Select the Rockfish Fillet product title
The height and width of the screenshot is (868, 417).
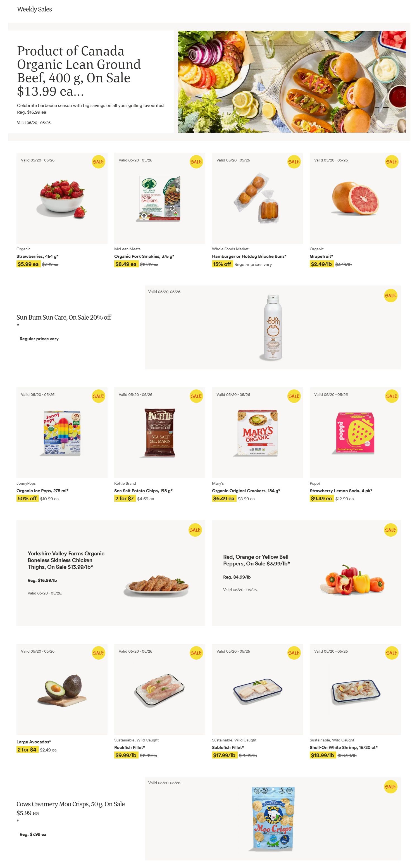[x=130, y=748]
